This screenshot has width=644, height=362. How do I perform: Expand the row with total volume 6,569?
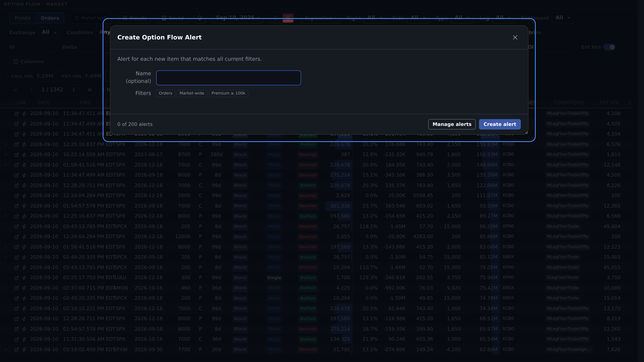(6, 216)
